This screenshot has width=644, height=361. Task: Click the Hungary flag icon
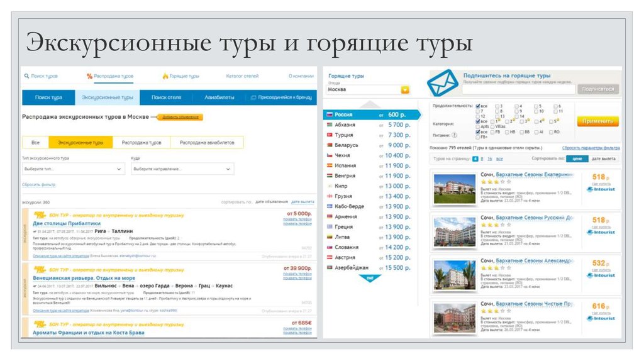(x=330, y=175)
